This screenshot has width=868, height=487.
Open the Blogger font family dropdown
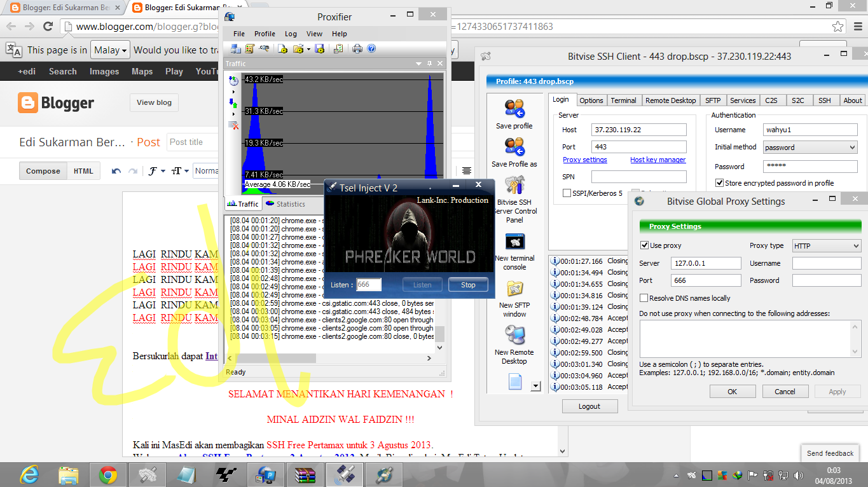(x=156, y=171)
